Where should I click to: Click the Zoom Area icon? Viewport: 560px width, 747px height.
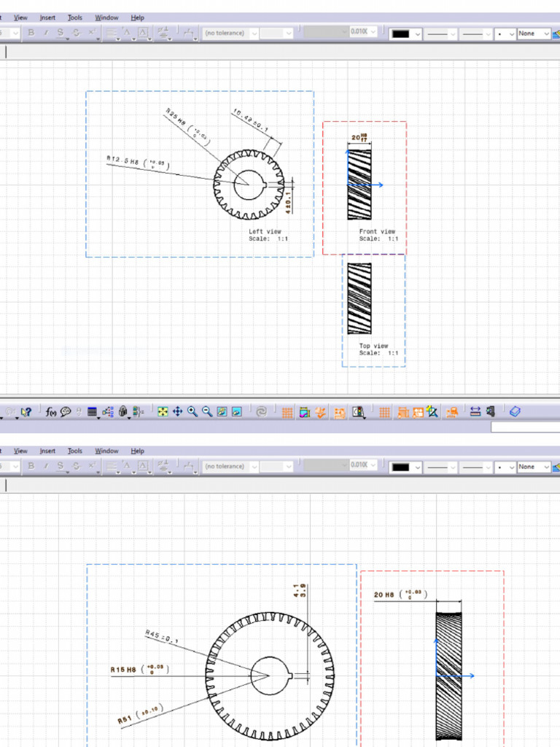coord(222,411)
